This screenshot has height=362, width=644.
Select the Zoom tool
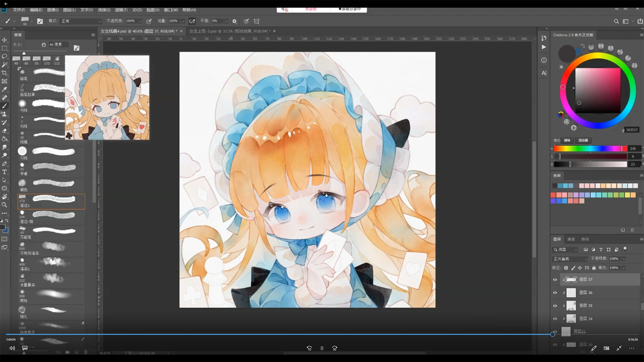[x=4, y=205]
